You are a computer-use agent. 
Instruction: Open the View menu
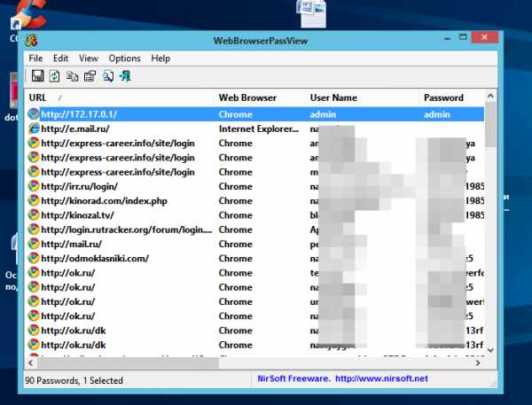(89, 58)
